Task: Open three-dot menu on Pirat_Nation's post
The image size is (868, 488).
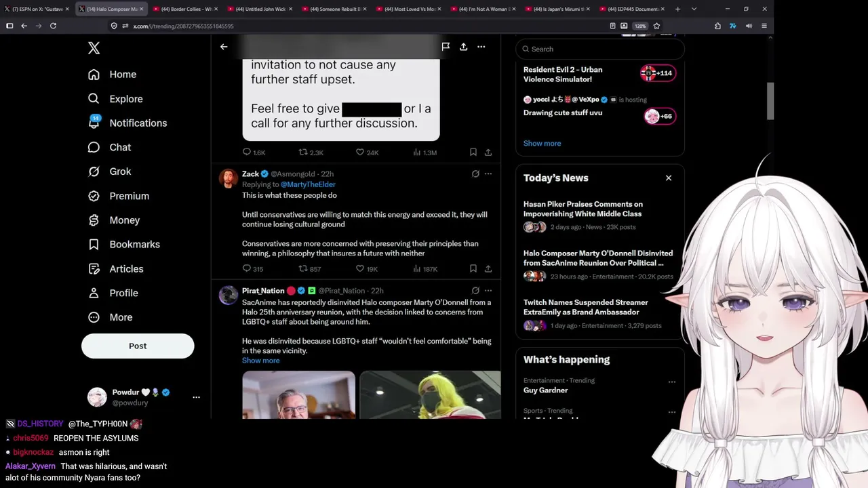Action: (488, 290)
